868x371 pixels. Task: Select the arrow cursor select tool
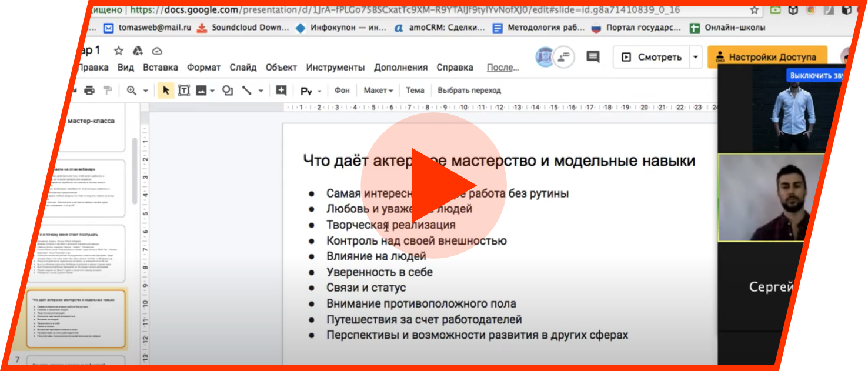tap(166, 91)
